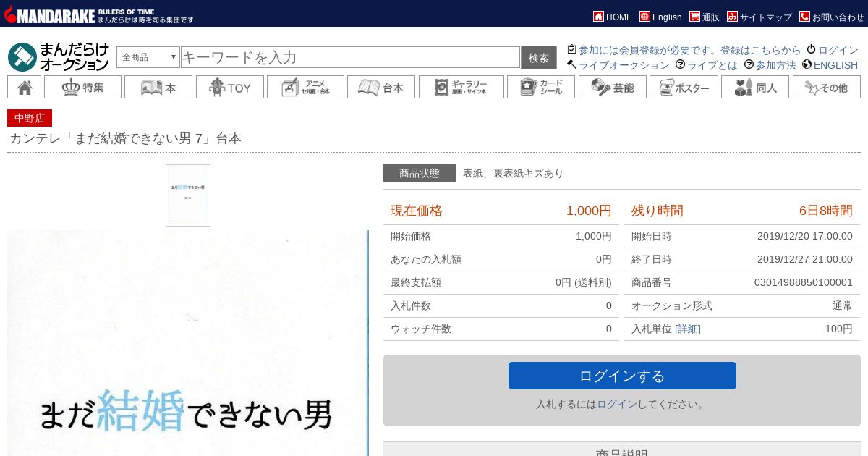Click the blue ログインする button
Screen dimensions: 868x456
tap(622, 376)
